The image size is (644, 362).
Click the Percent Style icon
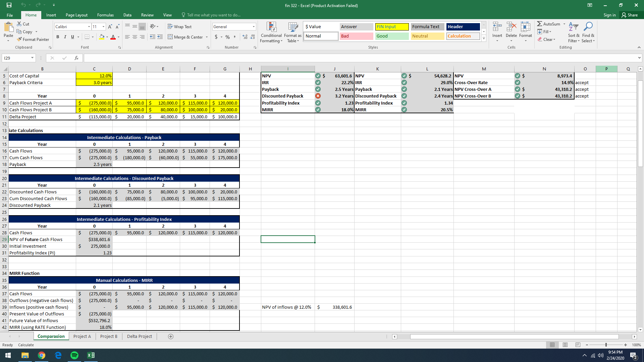pos(227,37)
